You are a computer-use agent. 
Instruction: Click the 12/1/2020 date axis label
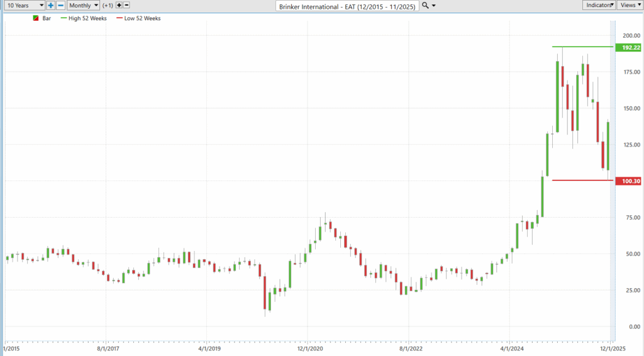tap(310, 348)
